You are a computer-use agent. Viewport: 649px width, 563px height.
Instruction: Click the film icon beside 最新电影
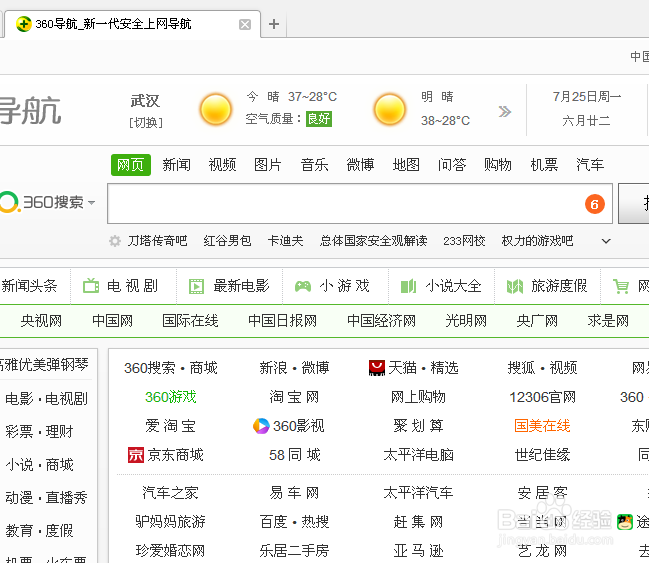click(x=197, y=286)
